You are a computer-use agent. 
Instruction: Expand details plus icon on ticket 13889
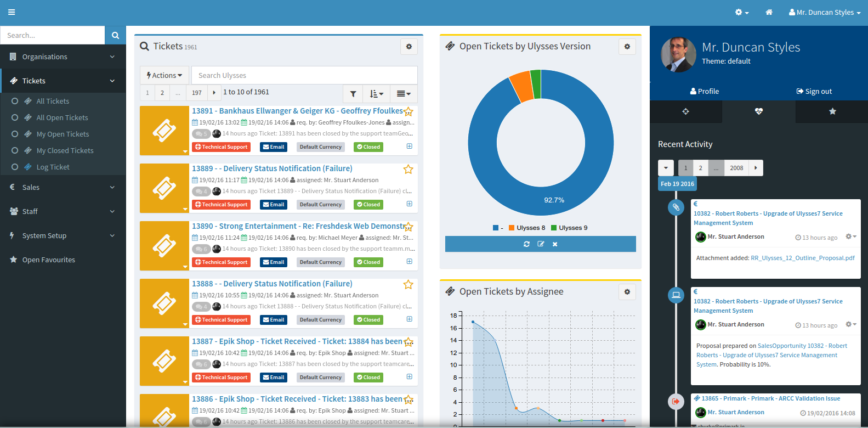tap(409, 204)
